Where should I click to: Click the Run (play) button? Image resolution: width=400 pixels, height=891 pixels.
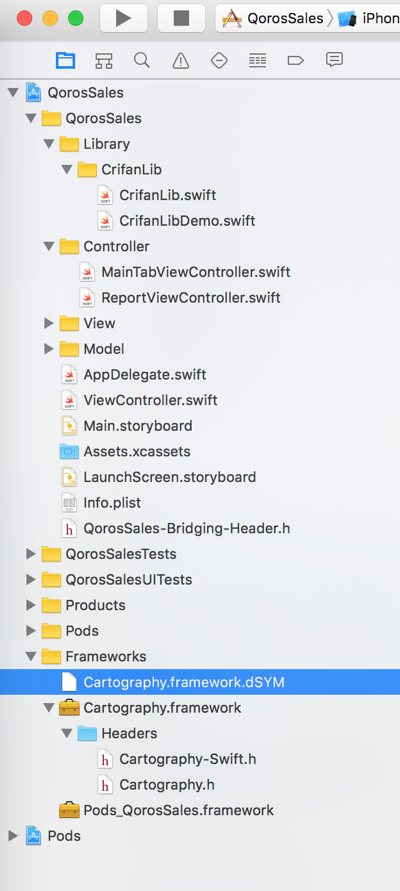[123, 18]
